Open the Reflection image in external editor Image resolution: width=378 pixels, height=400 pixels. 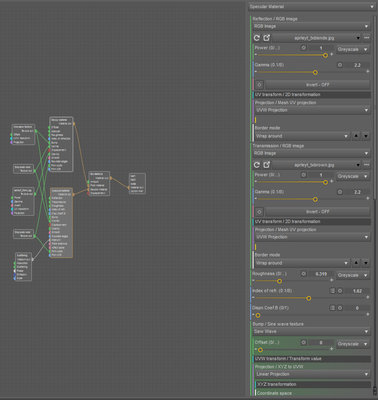(x=266, y=38)
